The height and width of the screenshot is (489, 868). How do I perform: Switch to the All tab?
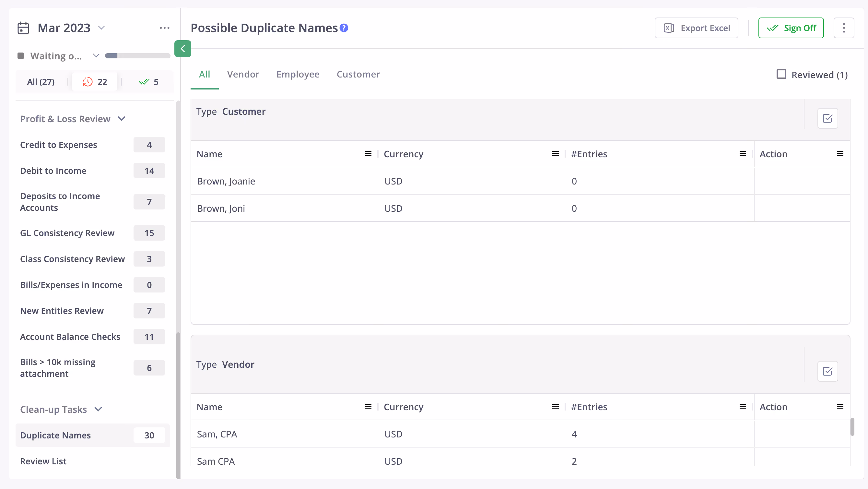tap(204, 74)
